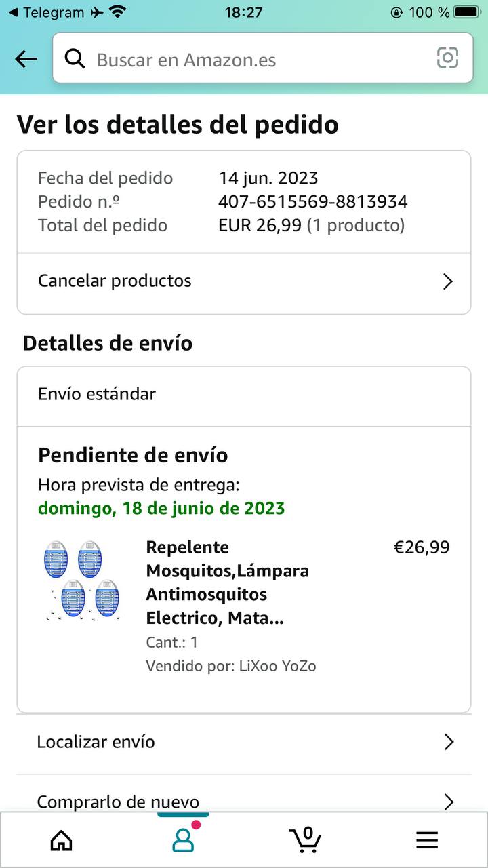488x868 pixels.
Task: Open the shopping cart icon
Action: click(x=305, y=840)
